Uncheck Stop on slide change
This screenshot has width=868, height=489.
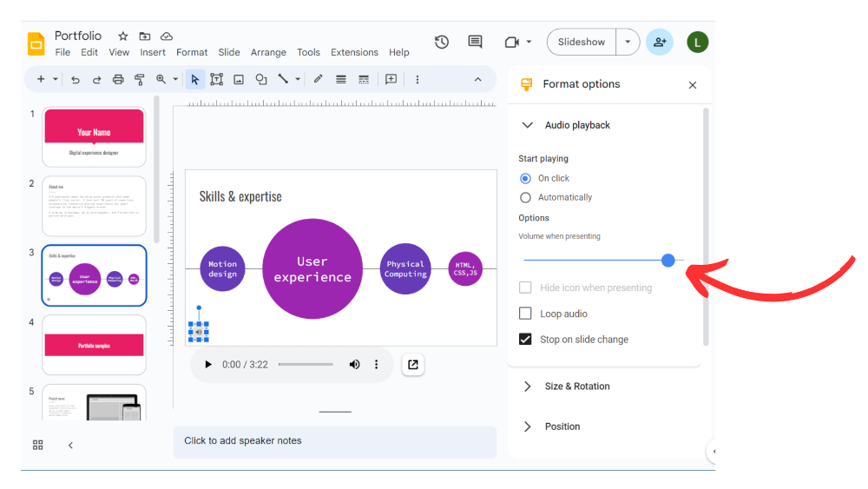tap(525, 339)
